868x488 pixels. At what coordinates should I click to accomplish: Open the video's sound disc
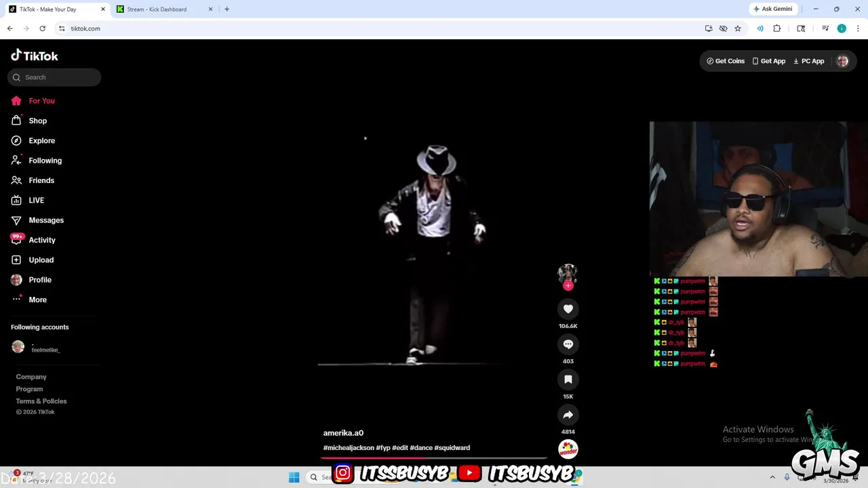(568, 449)
